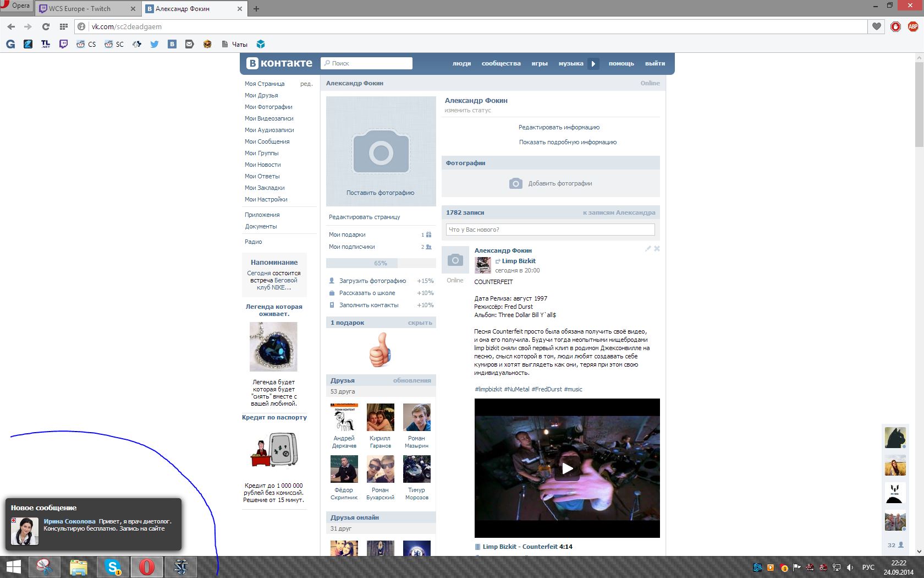Open the mail envelope bookmark
Image resolution: width=924 pixels, height=578 pixels.
coord(190,44)
